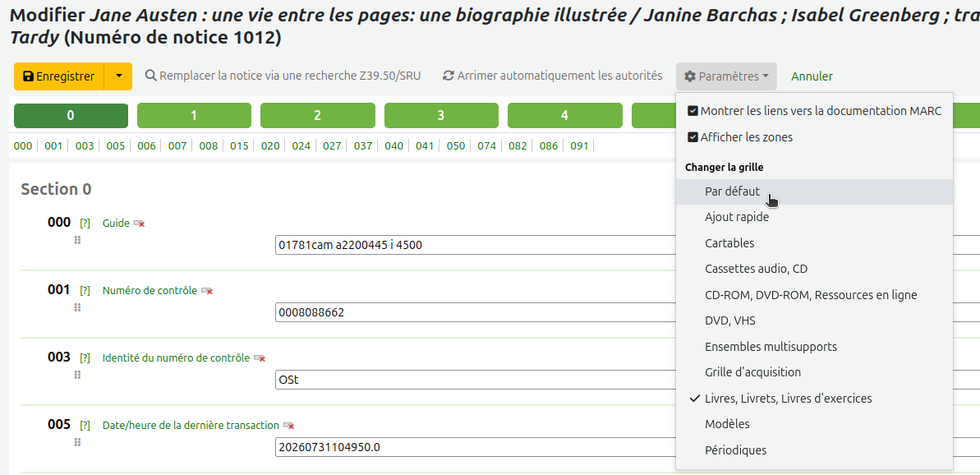The image size is (980, 475).
Task: Open the [?] MARC help for field 001
Action: pyautogui.click(x=85, y=291)
